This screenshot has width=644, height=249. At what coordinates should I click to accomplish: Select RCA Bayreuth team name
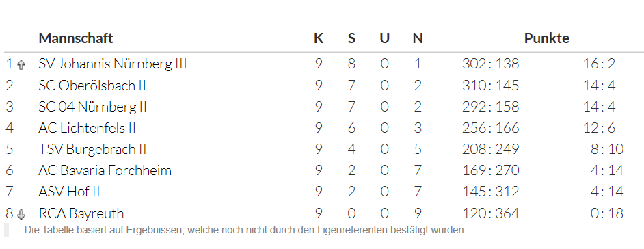click(x=81, y=213)
